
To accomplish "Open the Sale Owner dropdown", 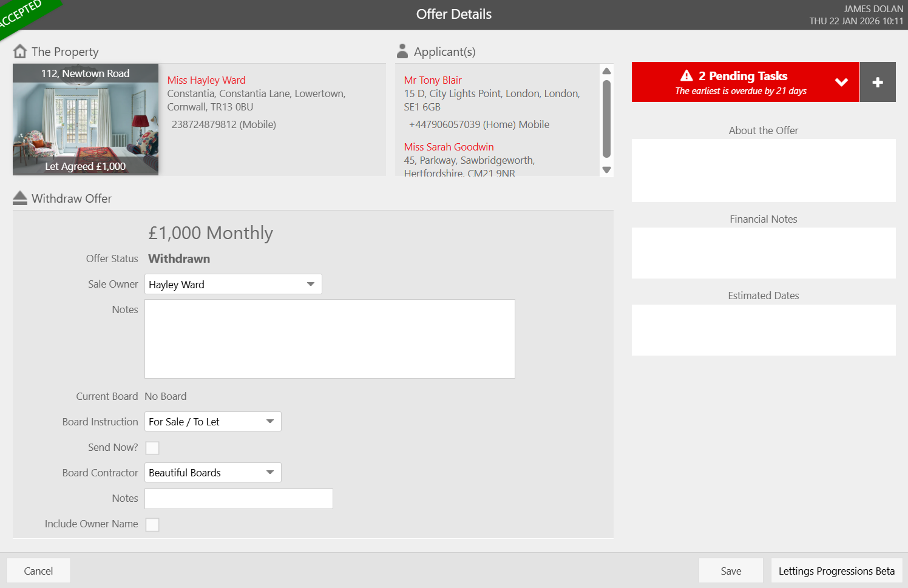I will click(x=233, y=284).
